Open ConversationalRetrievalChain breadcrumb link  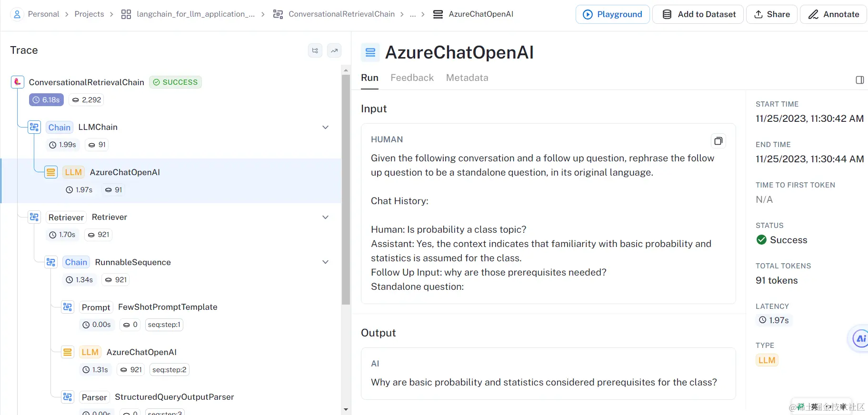coord(341,14)
